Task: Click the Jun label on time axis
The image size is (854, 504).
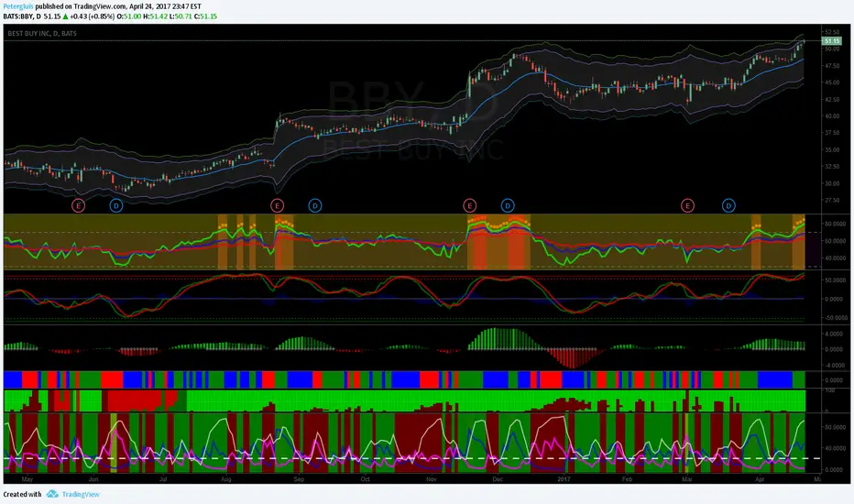Action: [x=93, y=479]
